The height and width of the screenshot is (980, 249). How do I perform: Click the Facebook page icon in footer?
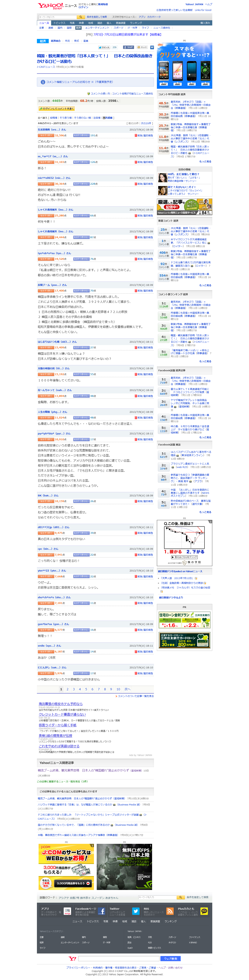point(102,911)
